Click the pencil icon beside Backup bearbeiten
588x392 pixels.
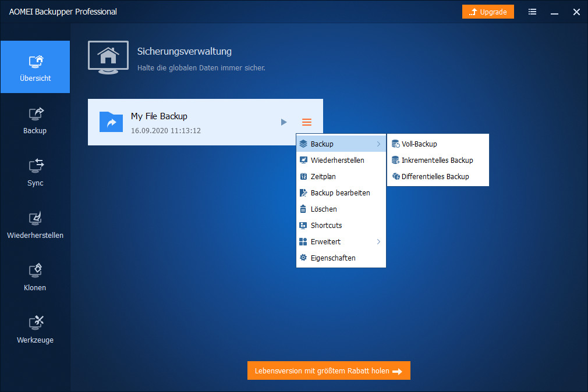tap(303, 193)
